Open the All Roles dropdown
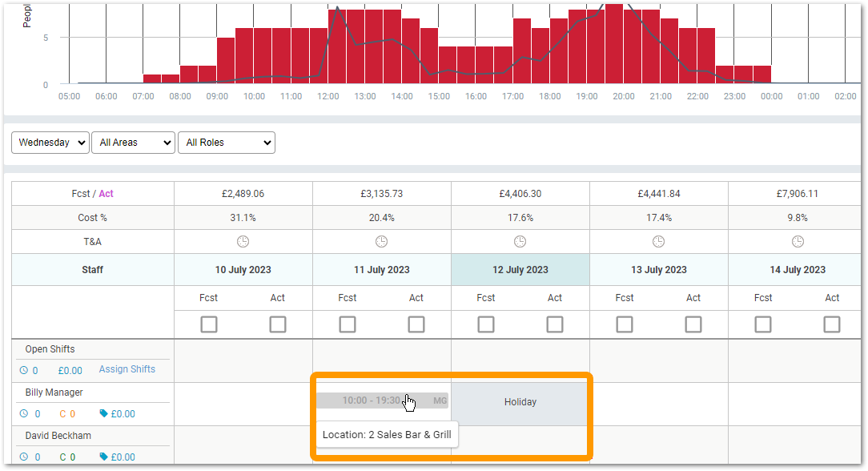The height and width of the screenshot is (471, 868). click(227, 142)
